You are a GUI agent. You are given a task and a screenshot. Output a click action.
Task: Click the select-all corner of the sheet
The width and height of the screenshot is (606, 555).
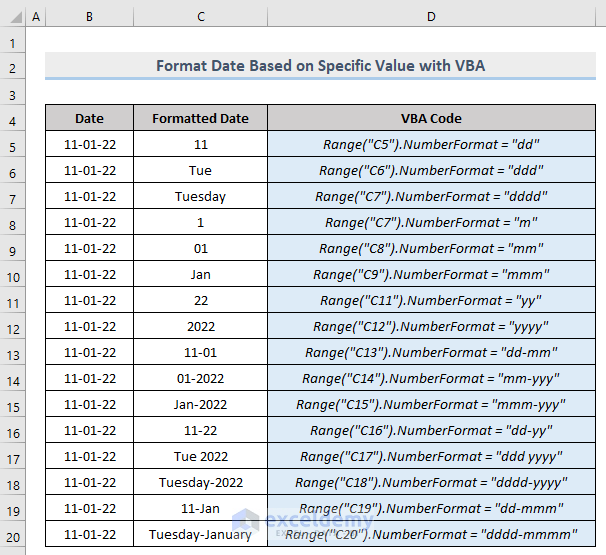click(x=12, y=18)
